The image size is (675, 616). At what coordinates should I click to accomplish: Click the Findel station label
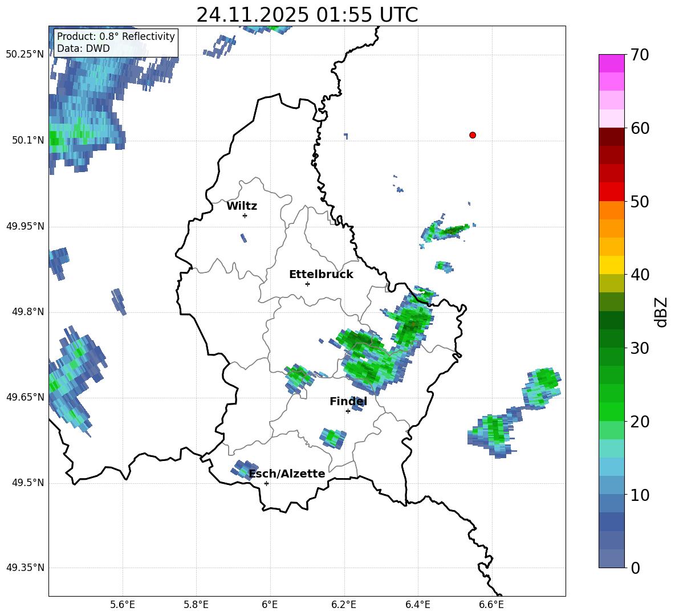pos(348,401)
